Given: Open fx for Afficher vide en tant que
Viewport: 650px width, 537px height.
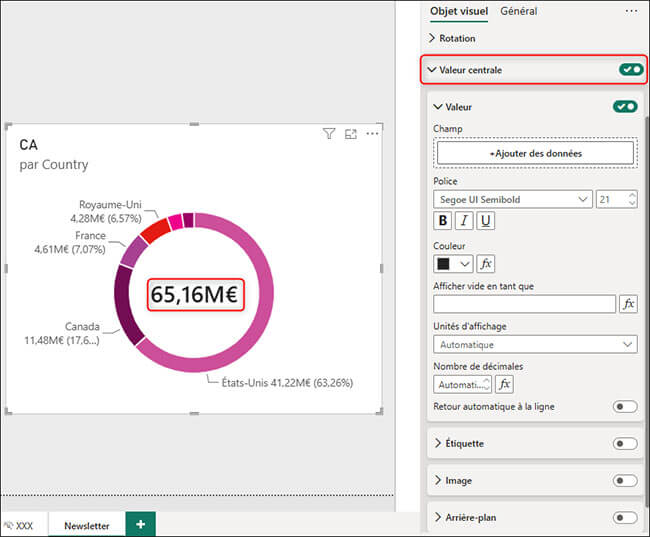Looking at the screenshot, I should pos(628,304).
